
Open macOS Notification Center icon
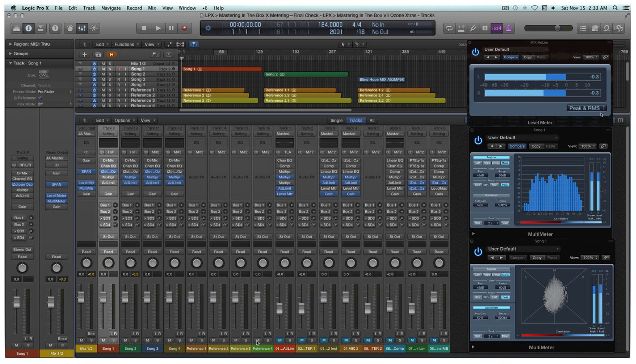(626, 8)
